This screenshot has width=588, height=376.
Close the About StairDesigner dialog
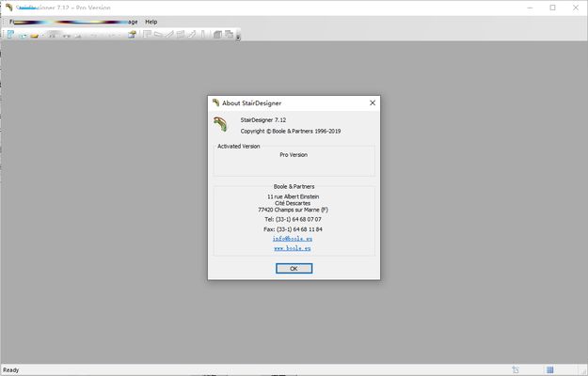[373, 102]
